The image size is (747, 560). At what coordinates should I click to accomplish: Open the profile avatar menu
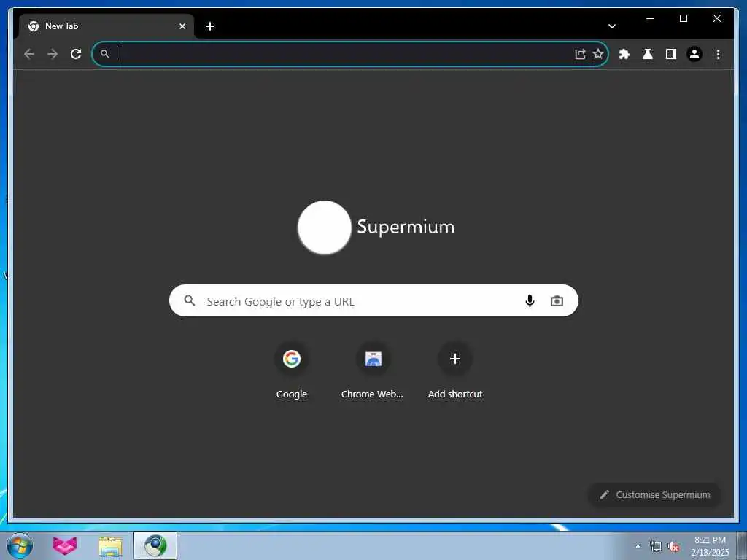694,54
